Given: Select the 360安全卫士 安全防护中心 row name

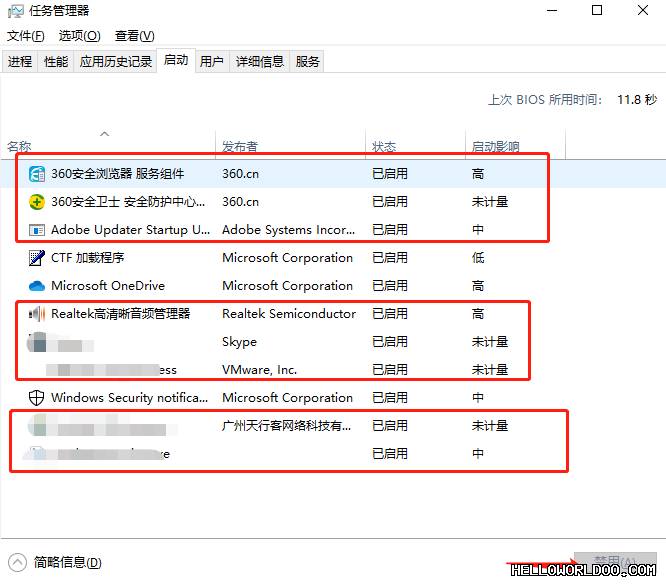Looking at the screenshot, I should coord(128,202).
